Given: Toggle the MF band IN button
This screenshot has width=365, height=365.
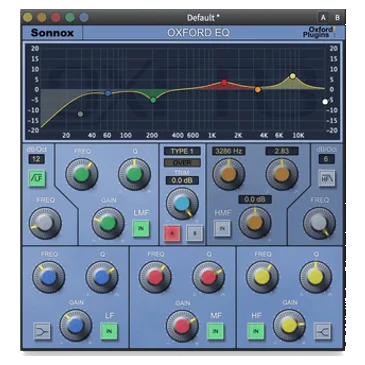Looking at the screenshot, I should (x=215, y=331).
